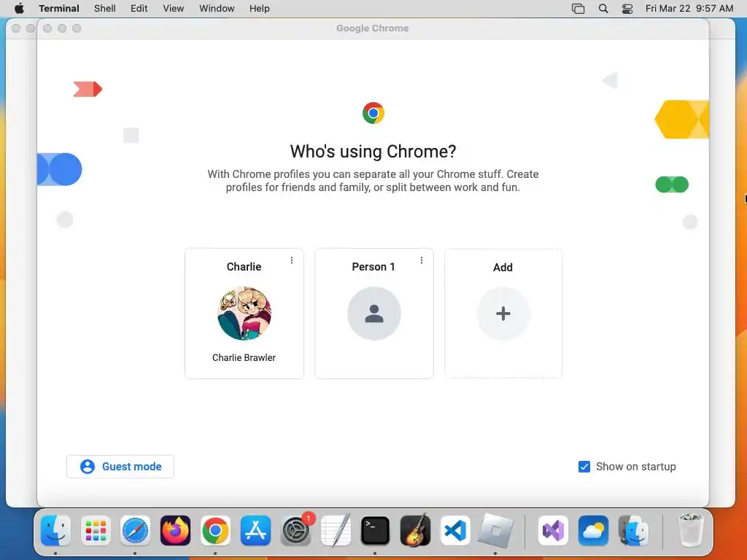Screen dimensions: 747x560
Task: Open the App Store from the dock
Action: [255, 531]
